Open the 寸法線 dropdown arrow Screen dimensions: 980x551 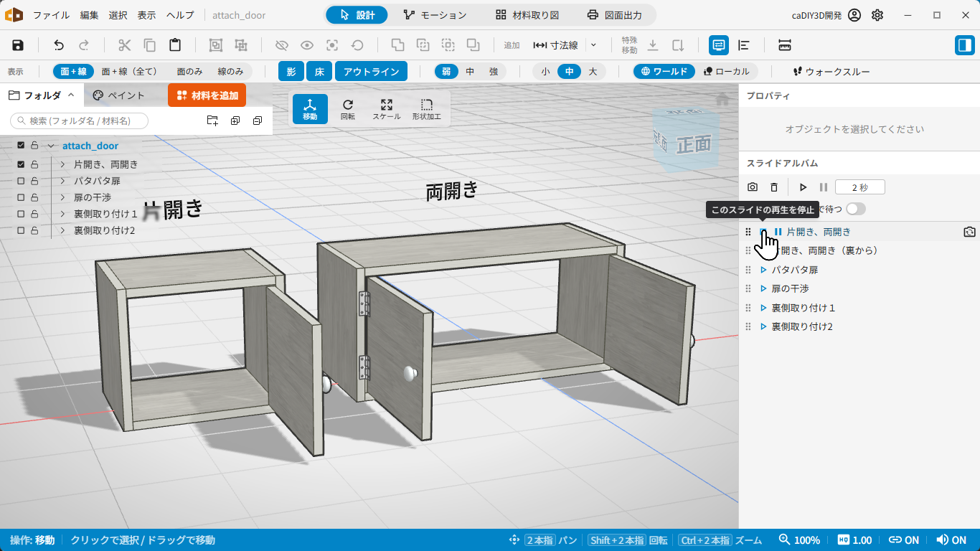(593, 45)
